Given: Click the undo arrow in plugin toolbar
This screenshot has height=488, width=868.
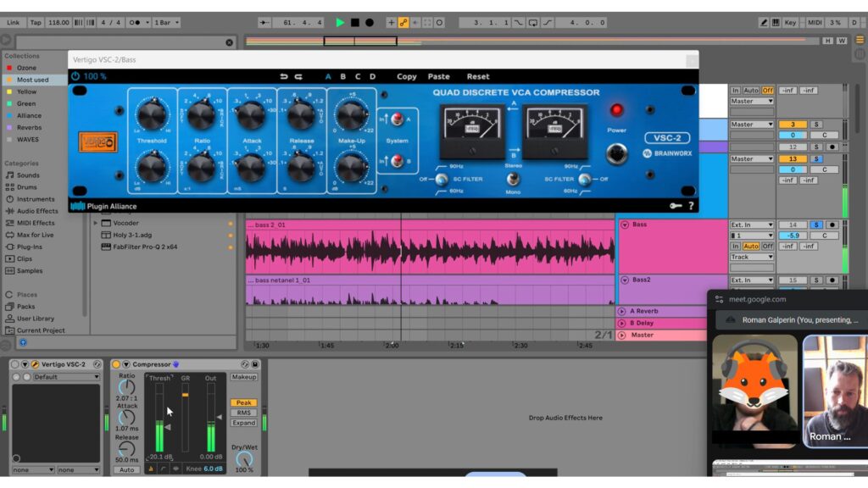Looking at the screenshot, I should (285, 76).
